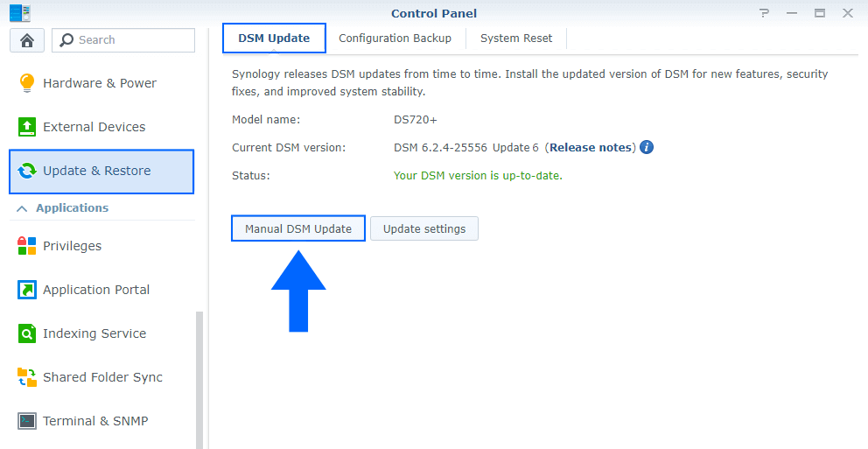Click the Hardware & Power lightbulb icon
The height and width of the screenshot is (449, 868).
tap(26, 83)
